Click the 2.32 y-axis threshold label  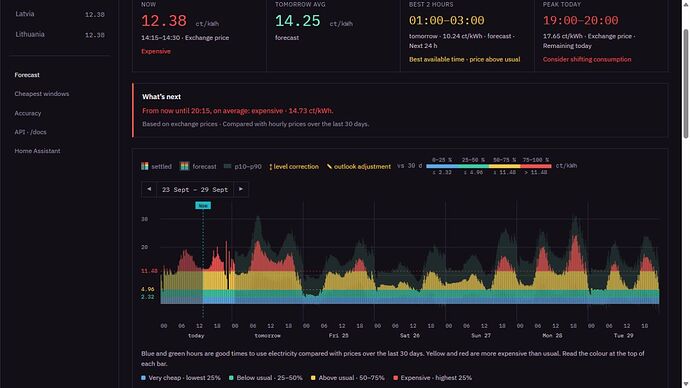tap(147, 297)
